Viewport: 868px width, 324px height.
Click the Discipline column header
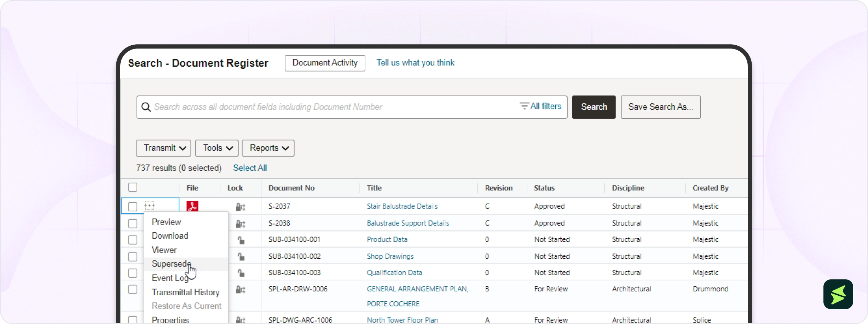pos(628,188)
